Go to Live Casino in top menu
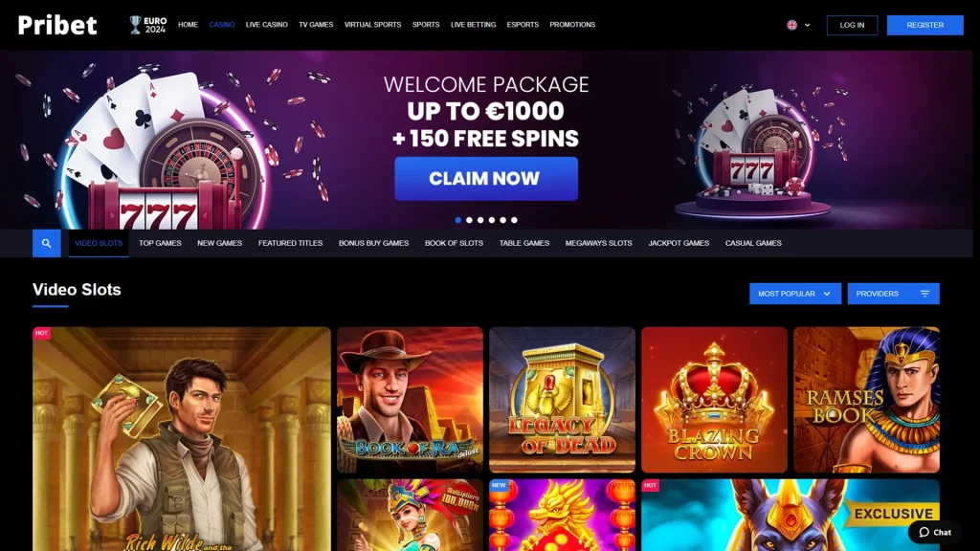This screenshot has width=980, height=551. coord(266,25)
